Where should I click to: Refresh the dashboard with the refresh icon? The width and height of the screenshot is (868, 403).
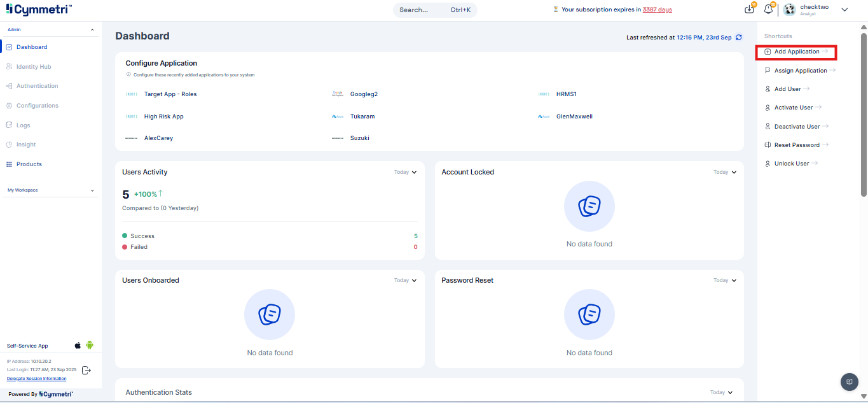[738, 38]
